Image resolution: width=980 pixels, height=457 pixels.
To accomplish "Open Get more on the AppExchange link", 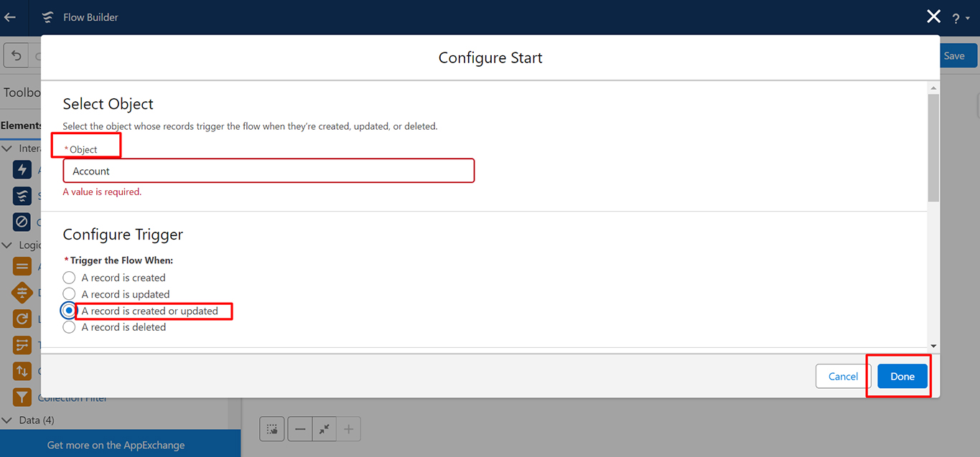I will [116, 445].
